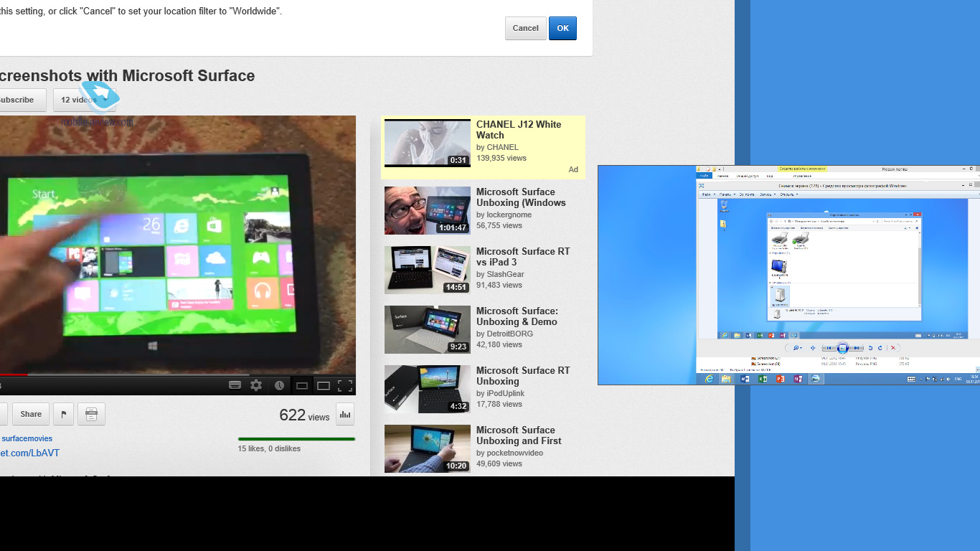The image size is (980, 551).
Task: Click Photo Viewer fit-to-window icon
Action: pos(813,348)
